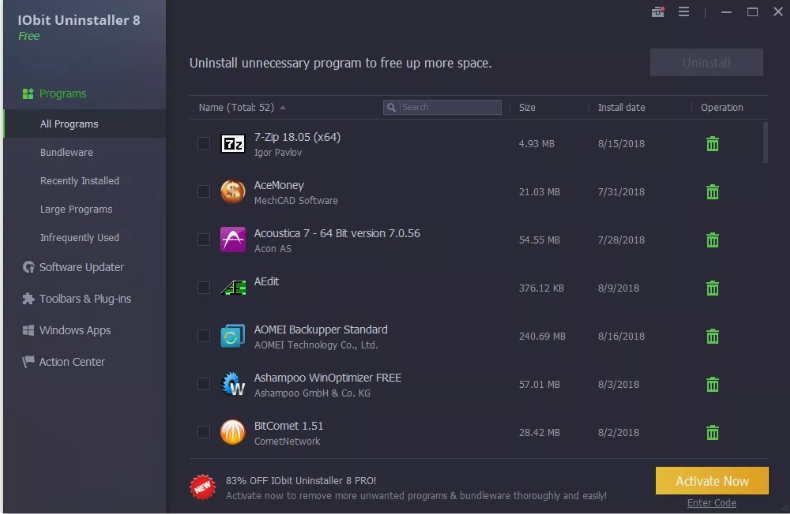This screenshot has height=514, width=790.
Task: Click the trash icon for BitComet 1.51
Action: 712,432
